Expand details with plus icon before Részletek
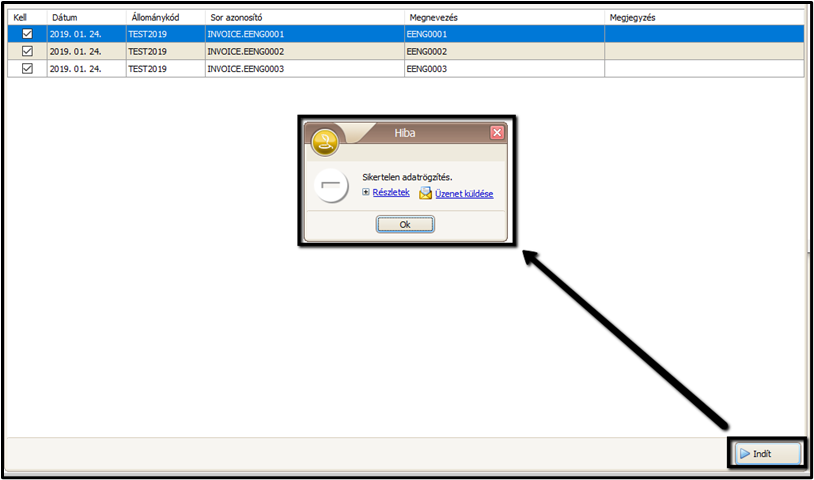This screenshot has width=814, height=480. click(366, 192)
